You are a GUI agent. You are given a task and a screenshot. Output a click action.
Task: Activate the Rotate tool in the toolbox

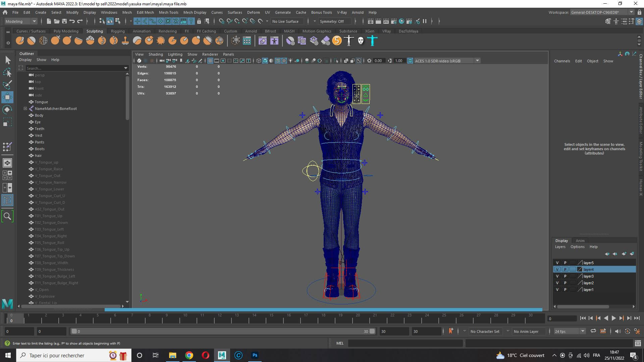point(7,110)
